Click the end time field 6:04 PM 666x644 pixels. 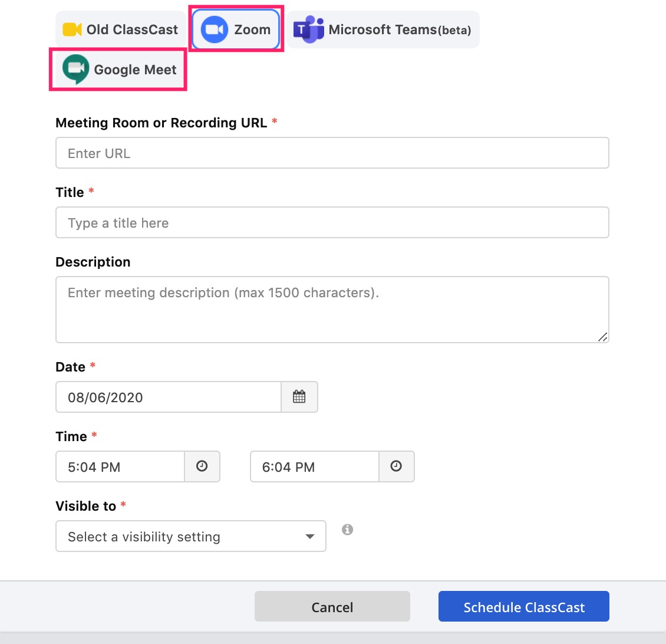coord(315,466)
